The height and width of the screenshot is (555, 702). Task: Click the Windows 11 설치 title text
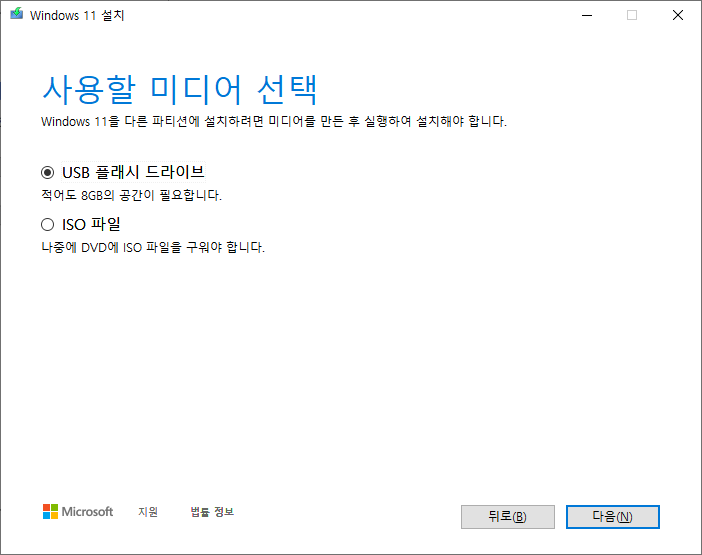coord(77,15)
